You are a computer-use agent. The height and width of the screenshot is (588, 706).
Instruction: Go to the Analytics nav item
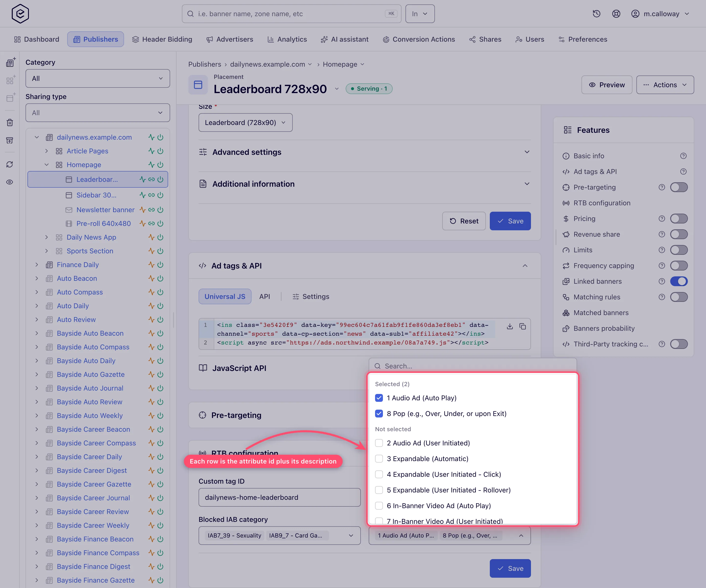tap(287, 39)
